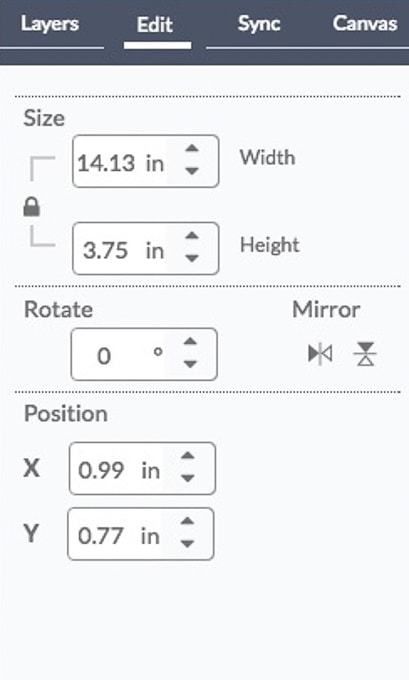Increase Rotate angle with up arrow
The image size is (409, 680).
pyautogui.click(x=190, y=342)
